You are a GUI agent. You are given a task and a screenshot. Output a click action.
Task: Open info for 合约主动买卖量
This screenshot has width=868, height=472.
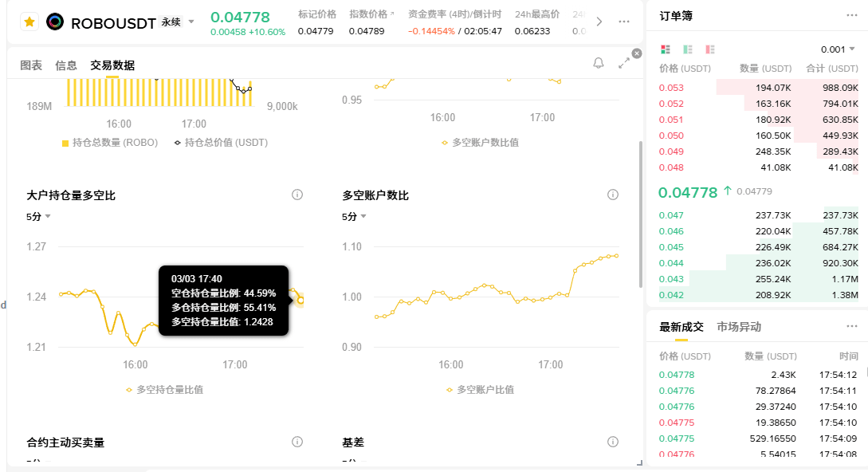click(297, 442)
